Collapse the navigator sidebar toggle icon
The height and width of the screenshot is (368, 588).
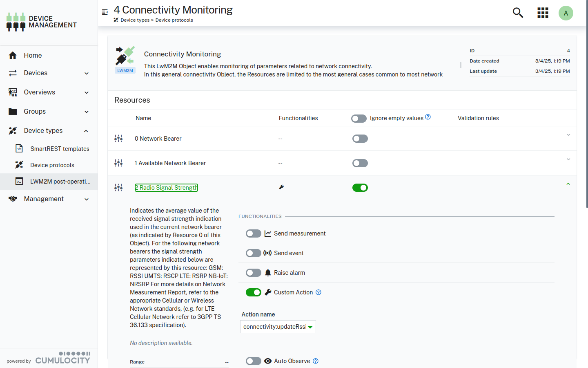pos(105,12)
